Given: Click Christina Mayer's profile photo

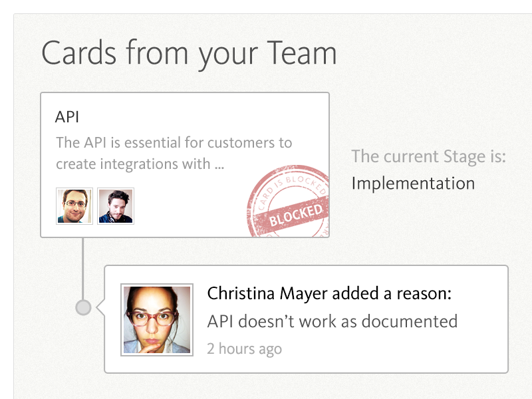Looking at the screenshot, I should (x=157, y=320).
